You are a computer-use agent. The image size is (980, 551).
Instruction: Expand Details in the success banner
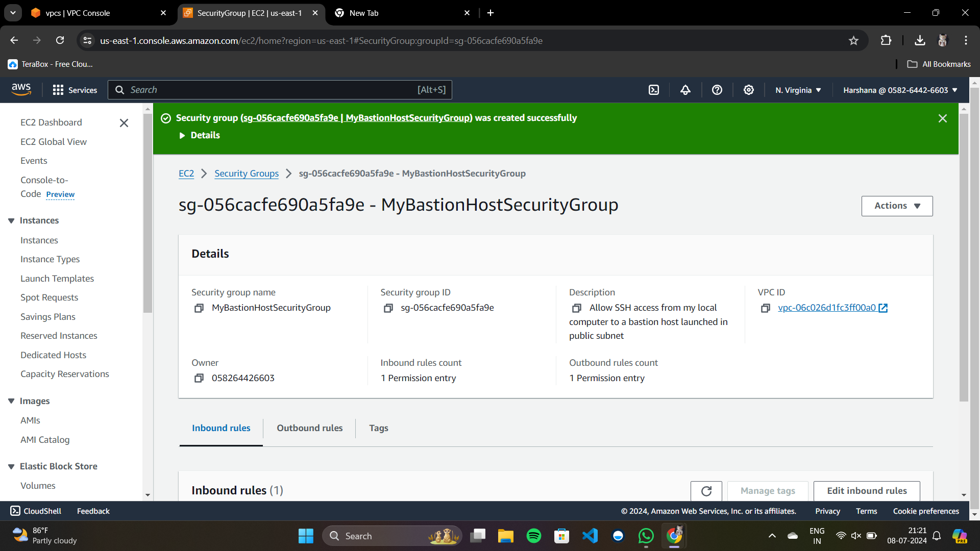pos(200,135)
